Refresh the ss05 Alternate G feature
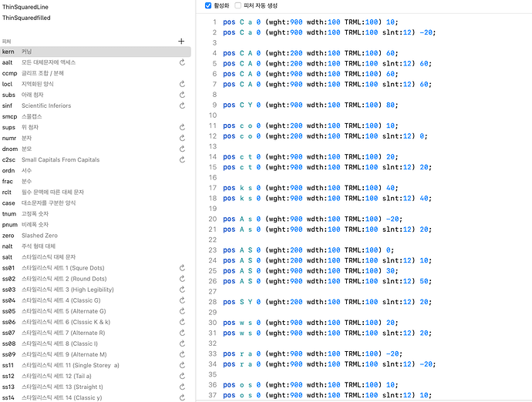 [x=182, y=311]
